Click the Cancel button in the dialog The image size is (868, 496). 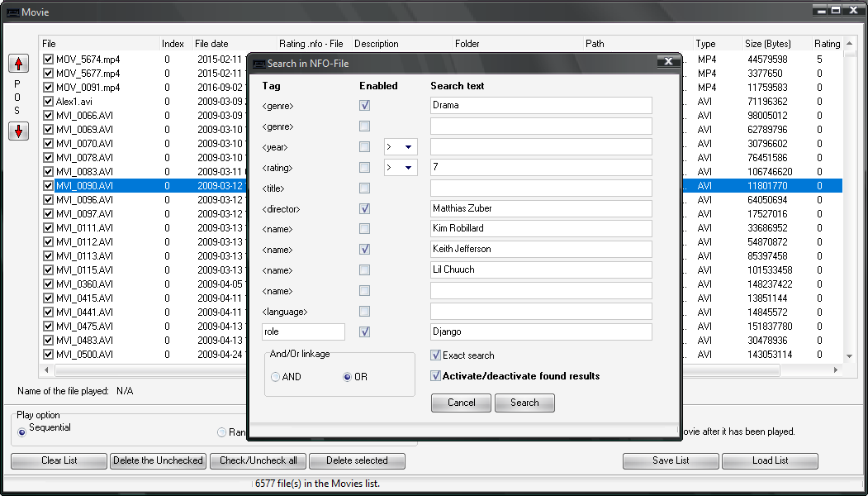461,403
